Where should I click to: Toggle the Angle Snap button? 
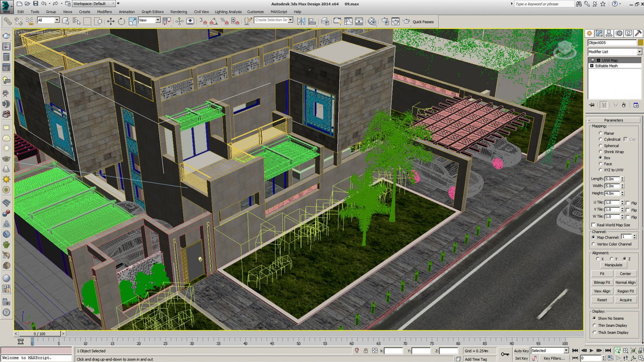(x=214, y=21)
